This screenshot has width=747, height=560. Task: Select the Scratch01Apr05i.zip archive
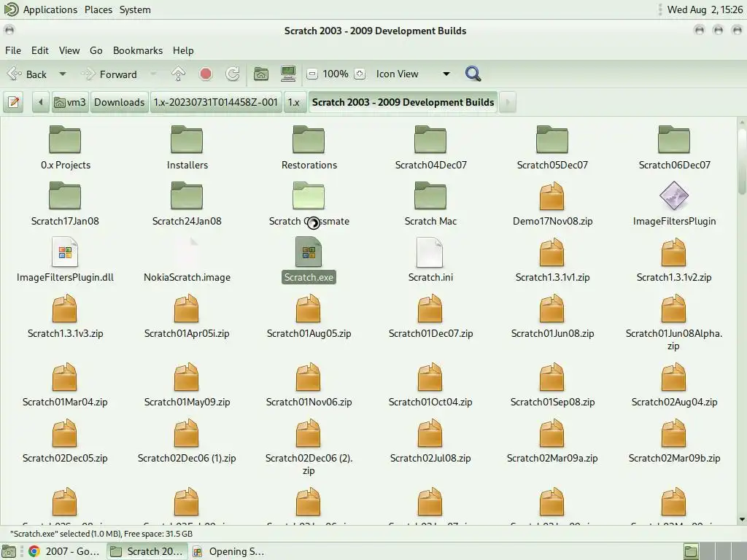(187, 316)
